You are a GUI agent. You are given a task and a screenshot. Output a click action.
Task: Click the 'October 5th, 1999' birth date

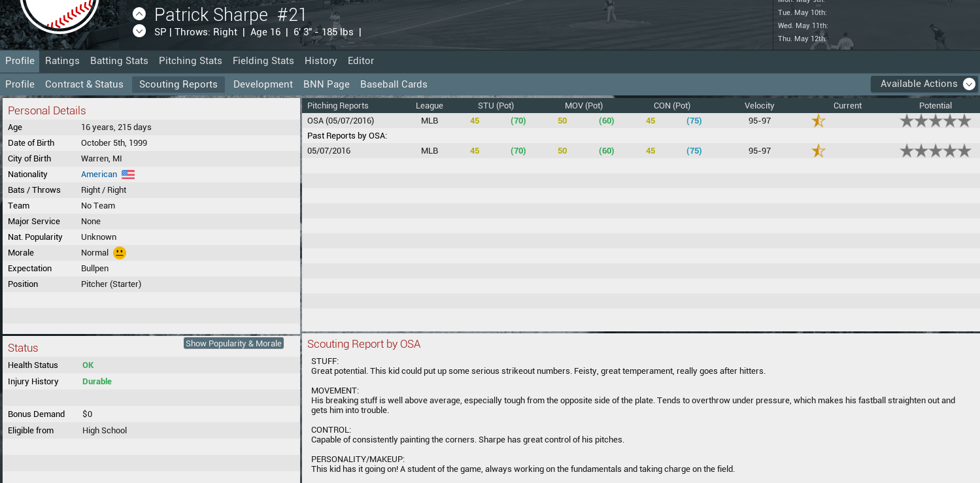pos(114,143)
